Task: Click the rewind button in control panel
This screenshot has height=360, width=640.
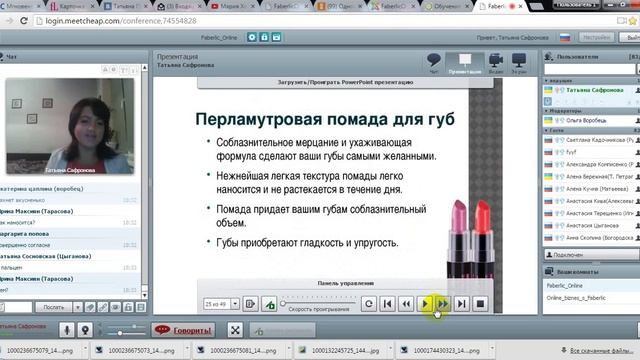Action: (406, 304)
